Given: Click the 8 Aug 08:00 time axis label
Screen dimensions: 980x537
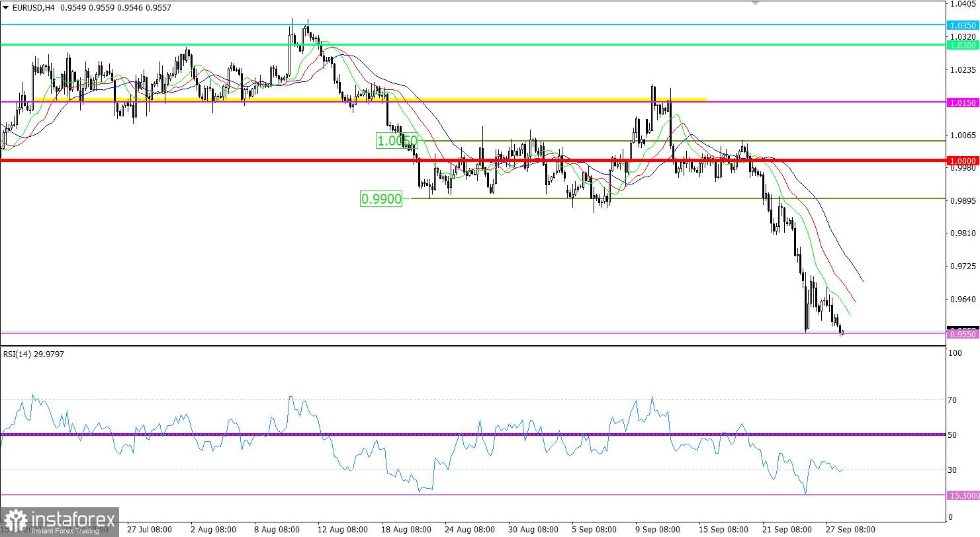Looking at the screenshot, I should (x=277, y=530).
